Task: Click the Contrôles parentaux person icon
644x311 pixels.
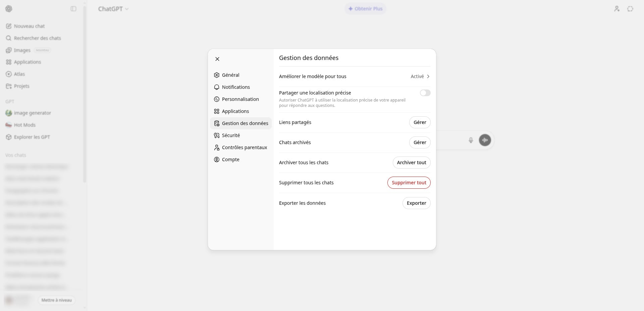Action: pyautogui.click(x=217, y=147)
